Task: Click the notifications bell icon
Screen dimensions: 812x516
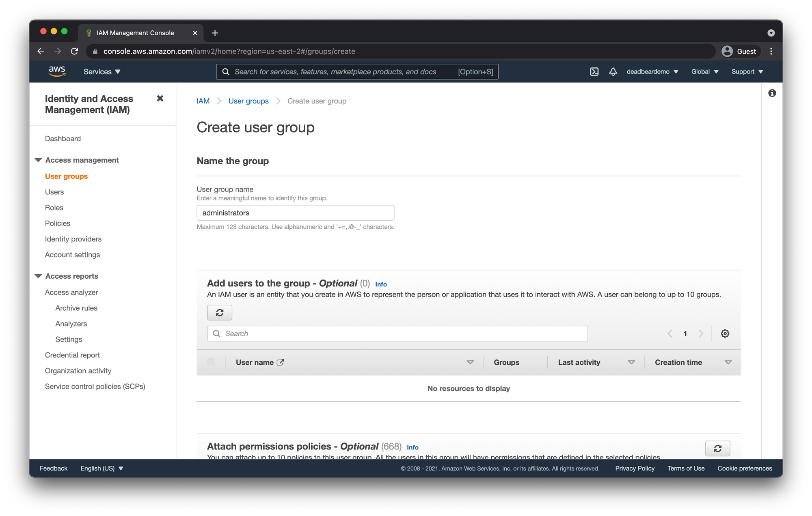Action: tap(613, 72)
